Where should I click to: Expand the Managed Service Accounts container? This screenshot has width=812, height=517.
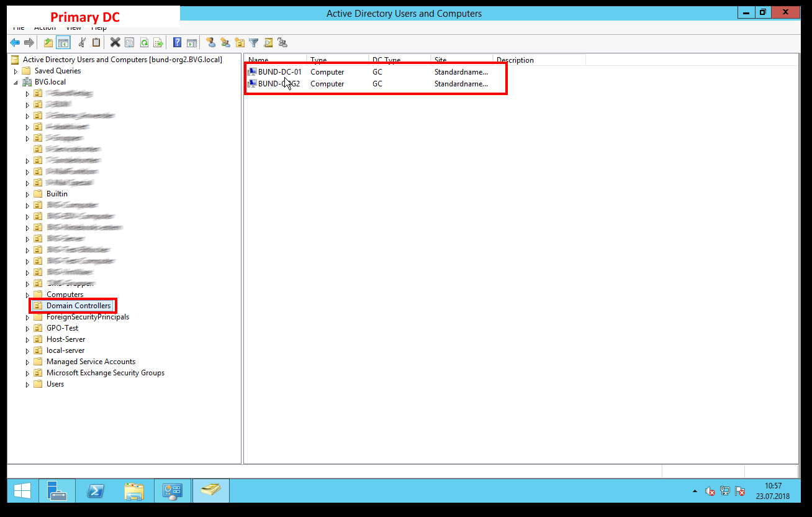(x=27, y=362)
